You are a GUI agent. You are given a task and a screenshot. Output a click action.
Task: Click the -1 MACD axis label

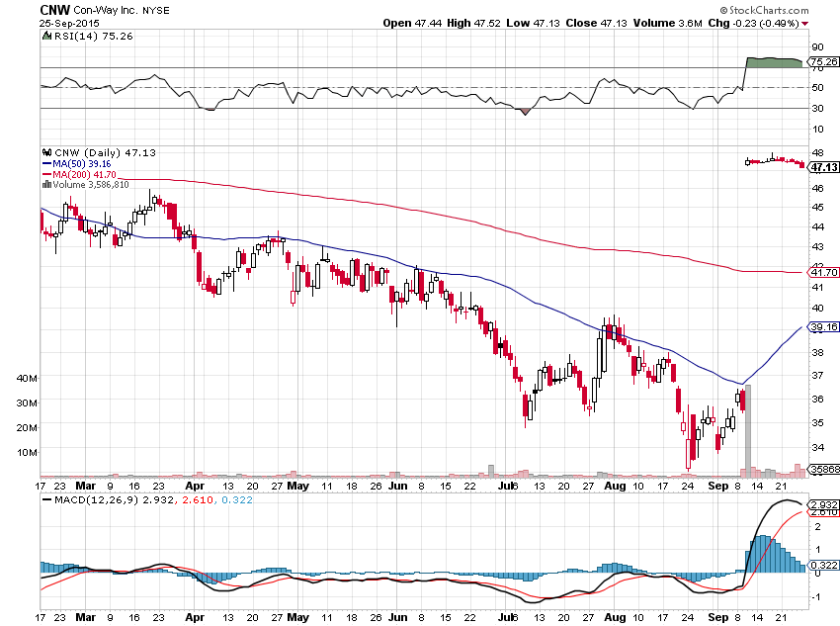click(816, 597)
